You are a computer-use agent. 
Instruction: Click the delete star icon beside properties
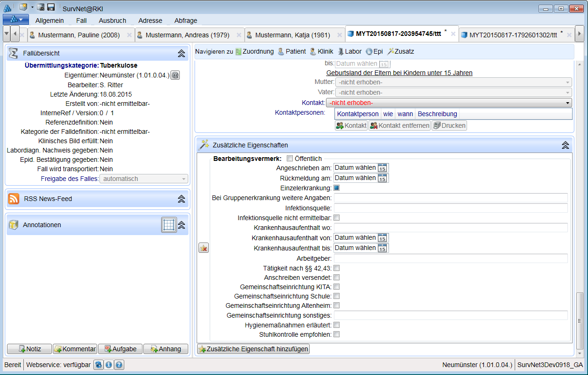point(204,248)
